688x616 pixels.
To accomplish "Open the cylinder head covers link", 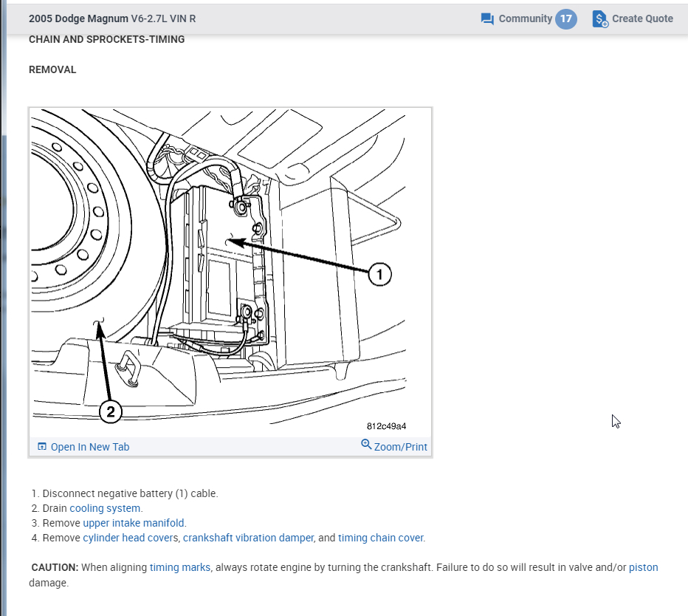I will [130, 538].
